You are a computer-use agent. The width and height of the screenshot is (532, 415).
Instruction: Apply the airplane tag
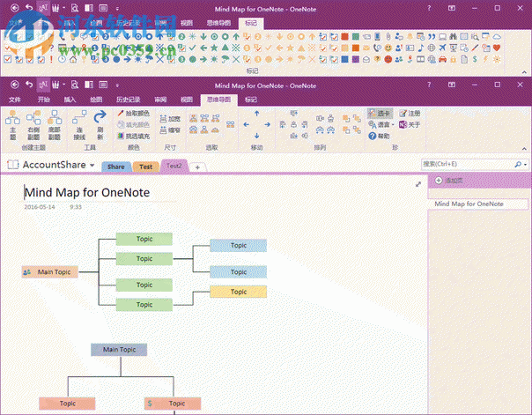pos(442,48)
